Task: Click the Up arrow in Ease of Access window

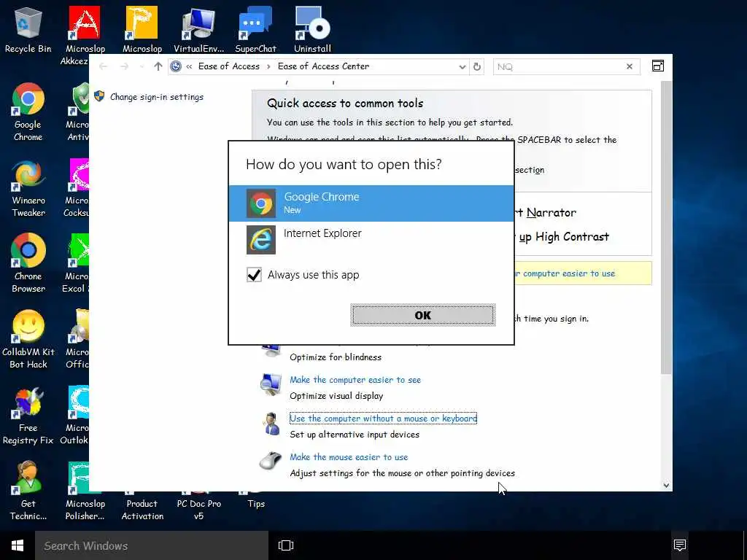Action: (x=158, y=66)
